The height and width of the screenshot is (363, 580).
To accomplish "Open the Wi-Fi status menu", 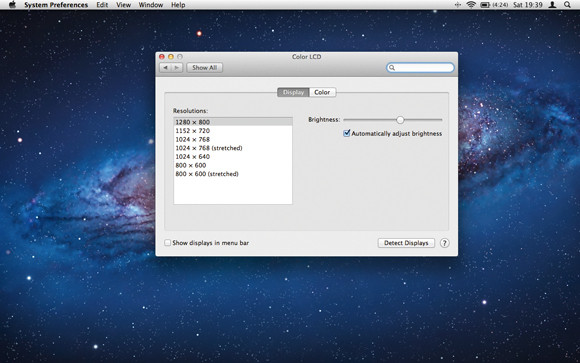I will pos(471,5).
